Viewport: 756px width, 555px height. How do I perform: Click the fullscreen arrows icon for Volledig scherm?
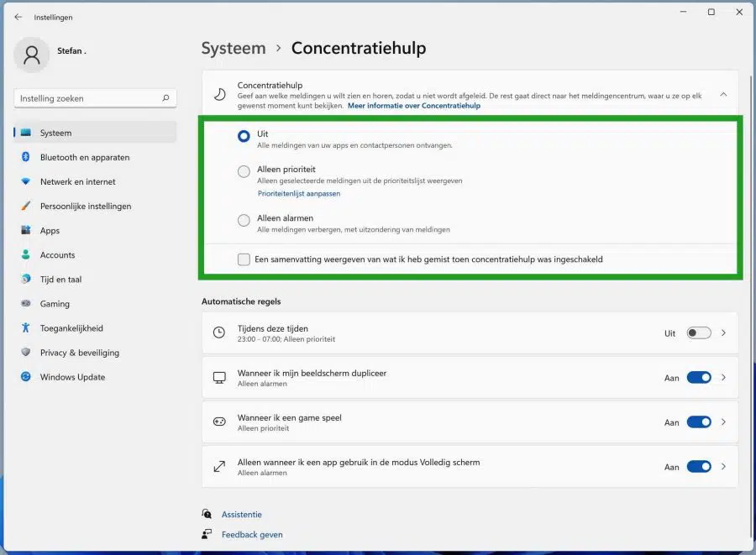[x=219, y=466]
